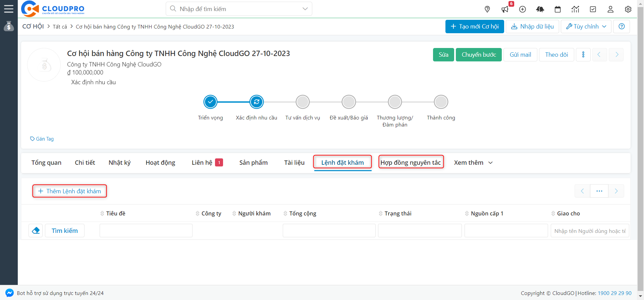Open the Messenger support bot icon
The height and width of the screenshot is (300, 644).
(9, 293)
